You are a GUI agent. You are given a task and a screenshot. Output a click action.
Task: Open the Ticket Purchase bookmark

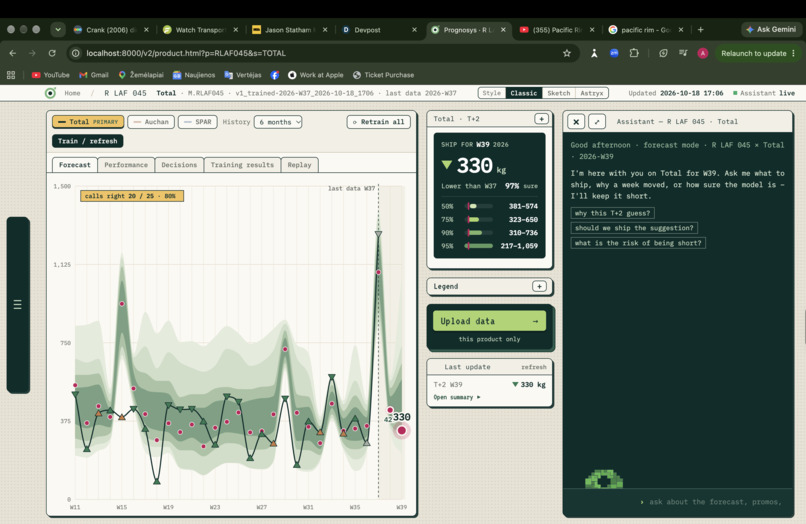[383, 75]
